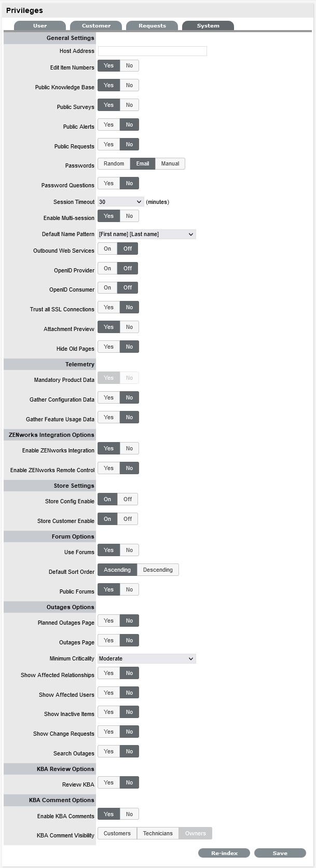Turn OpenID Provider On
316x868 pixels.
[107, 269]
